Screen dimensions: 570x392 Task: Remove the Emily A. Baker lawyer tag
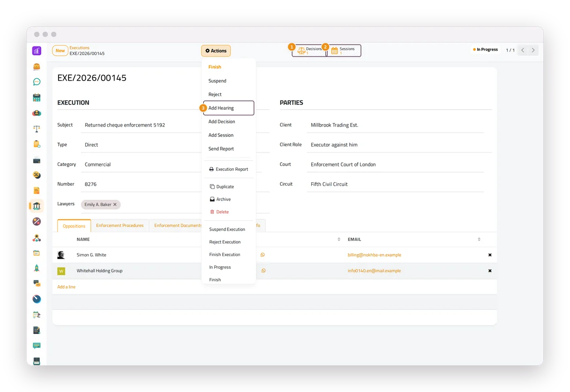coord(115,204)
